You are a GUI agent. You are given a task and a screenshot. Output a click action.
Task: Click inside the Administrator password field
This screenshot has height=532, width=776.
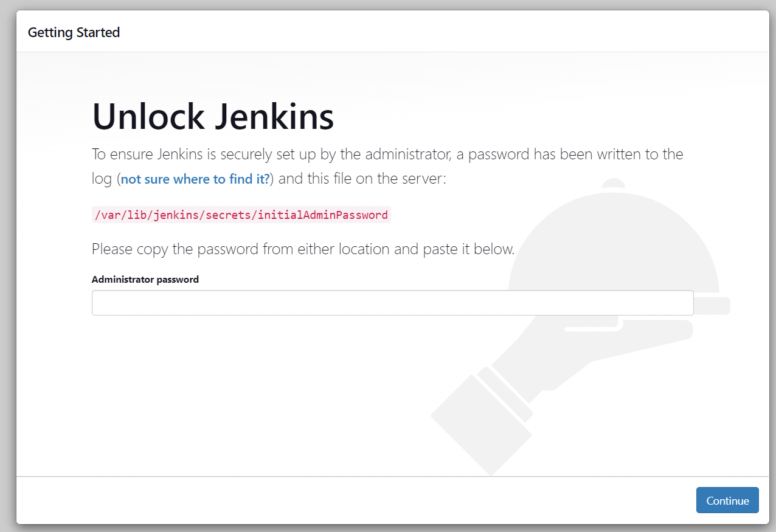click(x=392, y=302)
